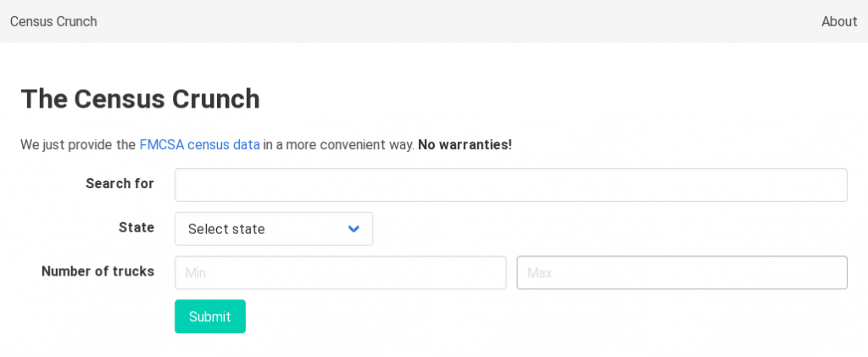This screenshot has height=357, width=868.
Task: Click "in a more convenient way" text
Action: pyautogui.click(x=338, y=144)
